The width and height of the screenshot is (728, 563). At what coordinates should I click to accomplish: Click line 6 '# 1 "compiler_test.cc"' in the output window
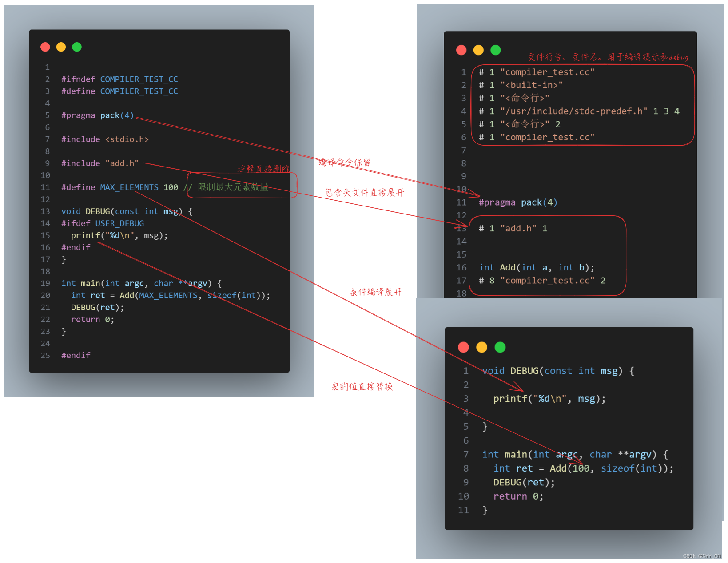coord(537,138)
